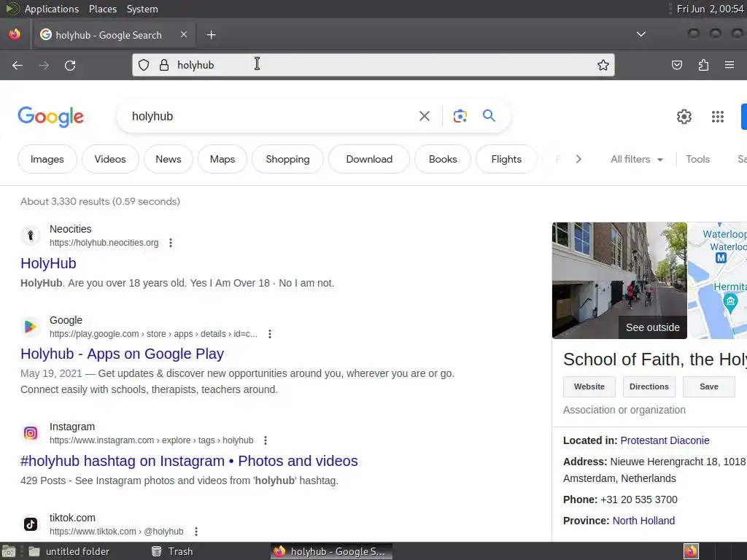The image size is (747, 560).
Task: Click the map thumbnail in the knowledge panel
Action: click(x=718, y=281)
